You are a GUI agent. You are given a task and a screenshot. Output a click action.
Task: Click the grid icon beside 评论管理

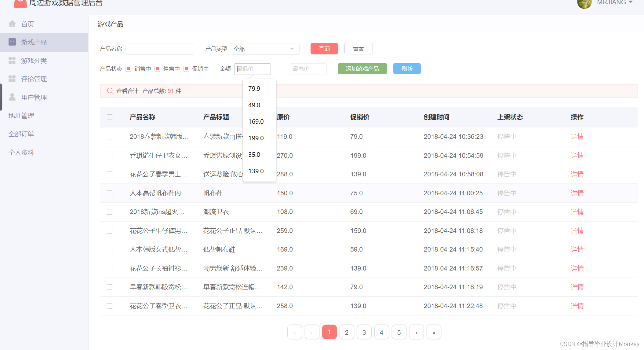(x=12, y=79)
